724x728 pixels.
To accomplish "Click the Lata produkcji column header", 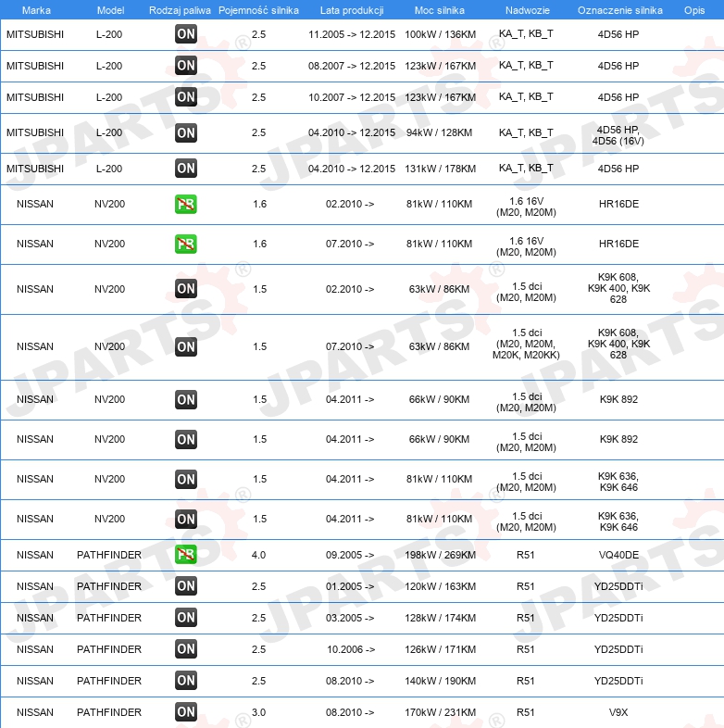I will click(352, 10).
